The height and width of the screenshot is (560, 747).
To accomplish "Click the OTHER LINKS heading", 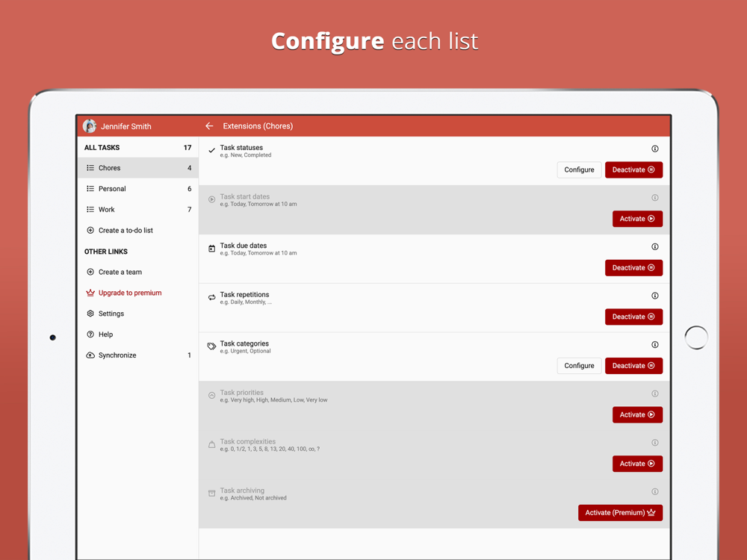I will coord(106,252).
